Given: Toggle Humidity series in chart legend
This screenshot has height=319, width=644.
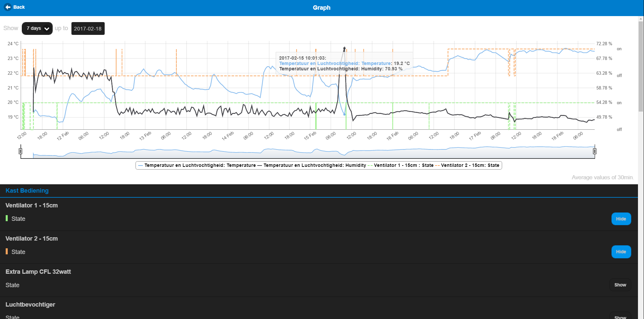Looking at the screenshot, I should coord(312,165).
